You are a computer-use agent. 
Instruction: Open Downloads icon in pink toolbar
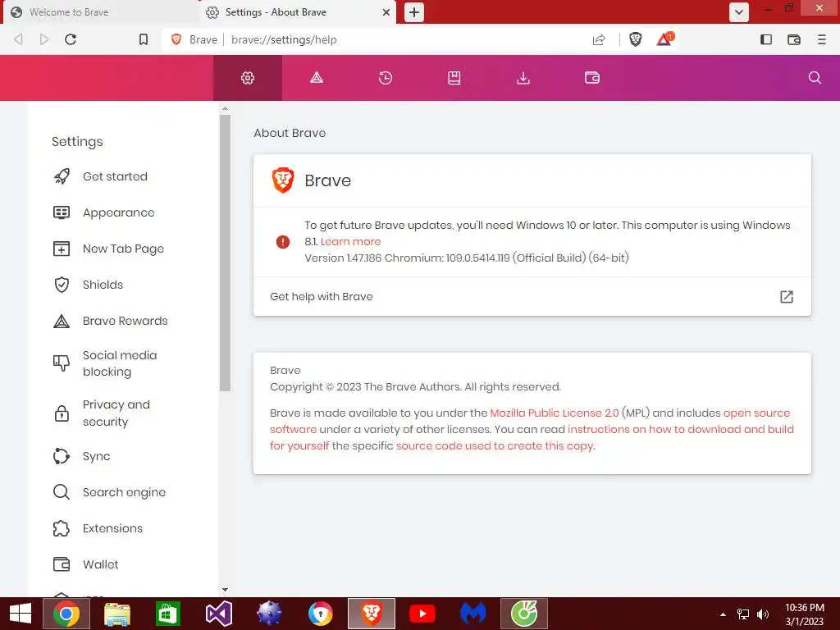coord(523,78)
